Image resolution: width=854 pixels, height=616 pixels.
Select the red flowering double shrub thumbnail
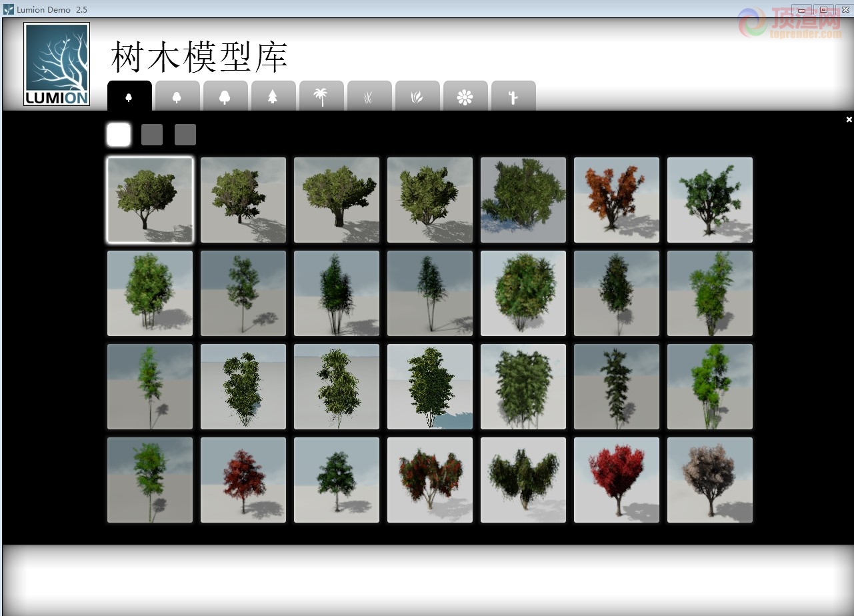click(430, 480)
